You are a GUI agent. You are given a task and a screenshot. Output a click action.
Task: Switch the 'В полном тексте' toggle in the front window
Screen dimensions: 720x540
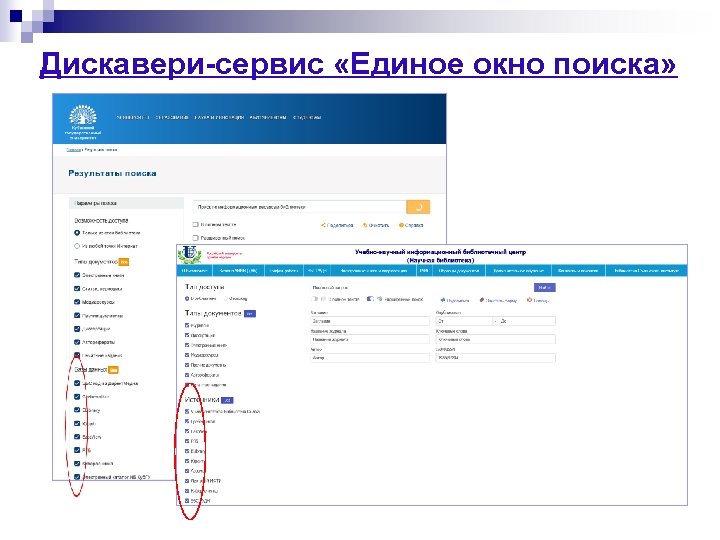pos(315,299)
